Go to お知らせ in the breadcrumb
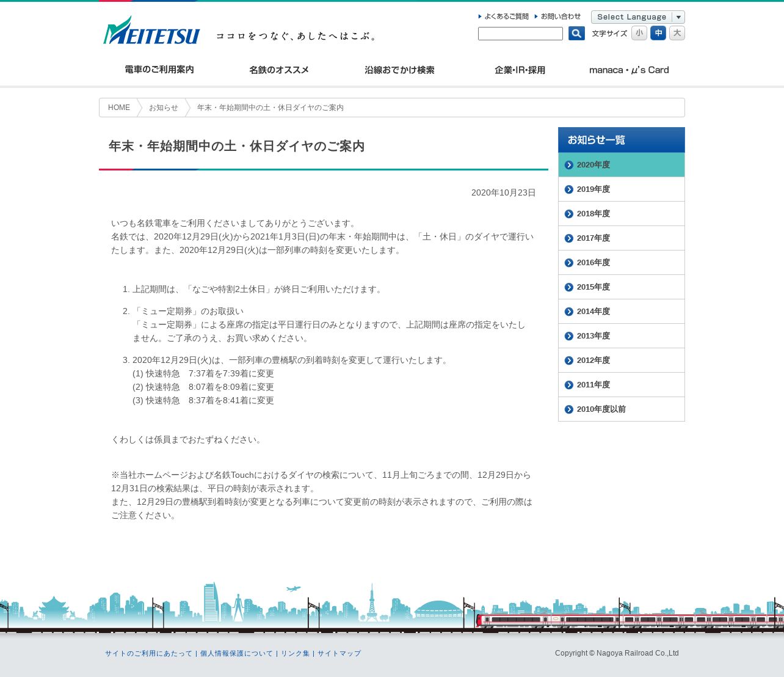Image resolution: width=784 pixels, height=677 pixels. [x=164, y=108]
